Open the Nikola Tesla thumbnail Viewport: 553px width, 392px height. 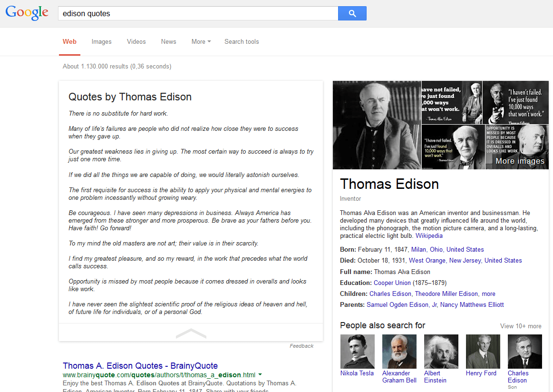pos(357,351)
